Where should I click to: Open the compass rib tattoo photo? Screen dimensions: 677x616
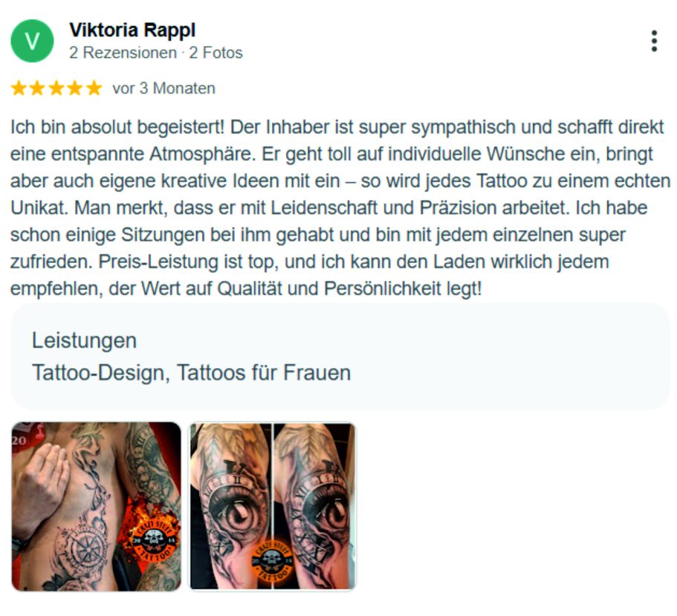(x=96, y=506)
